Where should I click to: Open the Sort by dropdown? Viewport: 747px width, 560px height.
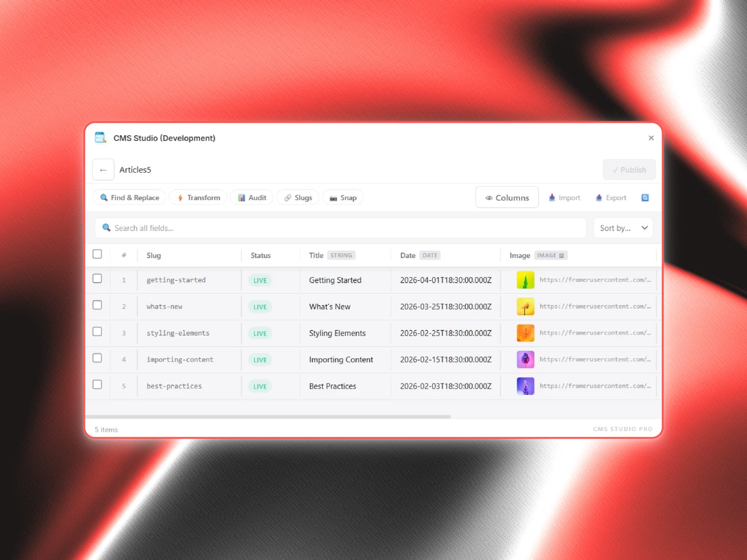[x=623, y=228]
